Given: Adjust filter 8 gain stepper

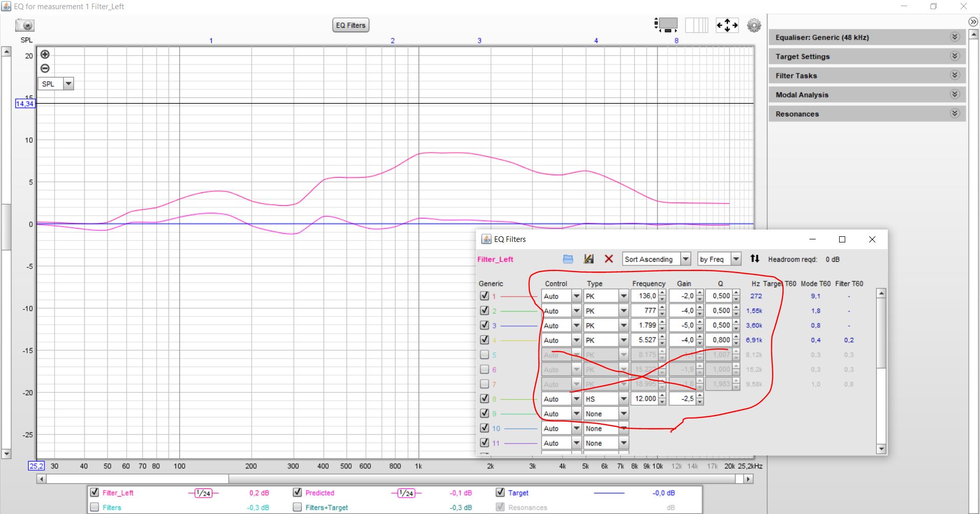Looking at the screenshot, I should (x=700, y=399).
